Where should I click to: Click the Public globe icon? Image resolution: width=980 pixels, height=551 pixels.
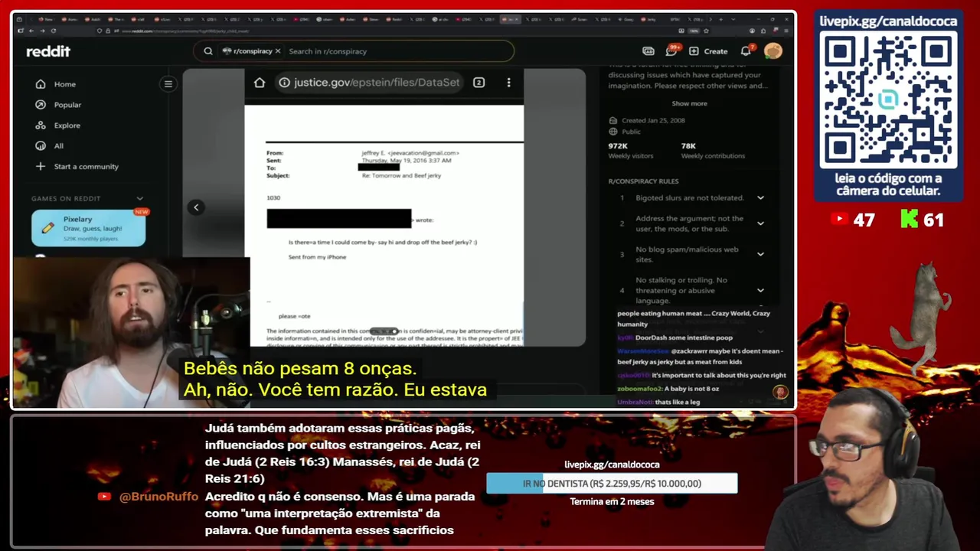[x=613, y=132]
